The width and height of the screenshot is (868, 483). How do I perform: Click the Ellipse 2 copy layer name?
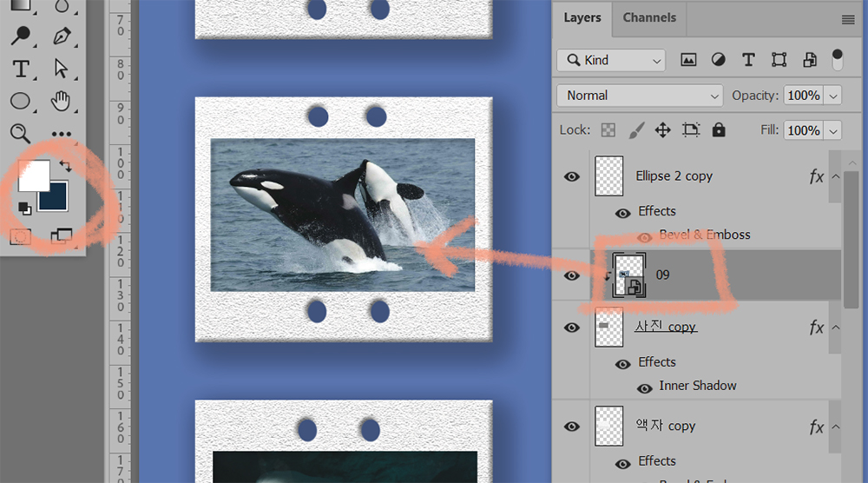(x=674, y=176)
